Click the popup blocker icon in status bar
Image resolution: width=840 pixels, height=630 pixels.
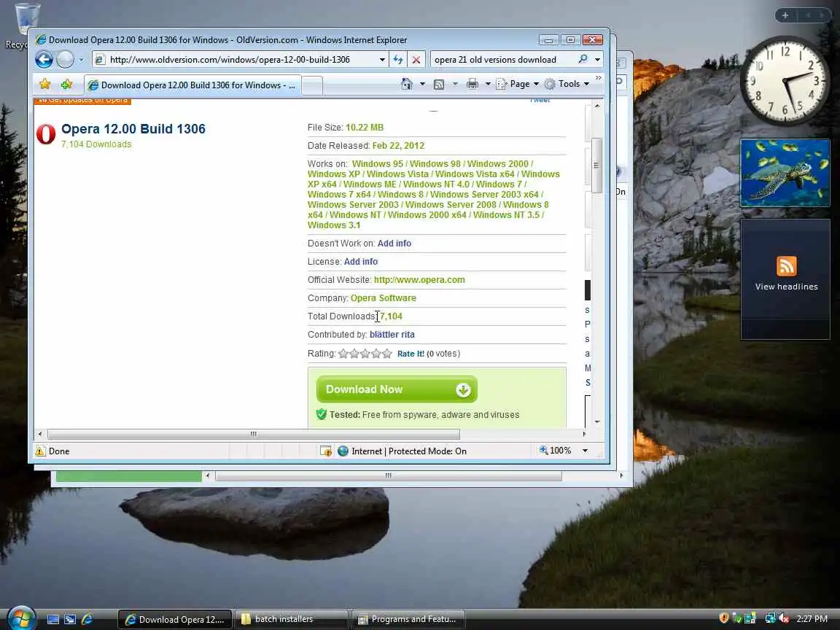click(x=326, y=451)
